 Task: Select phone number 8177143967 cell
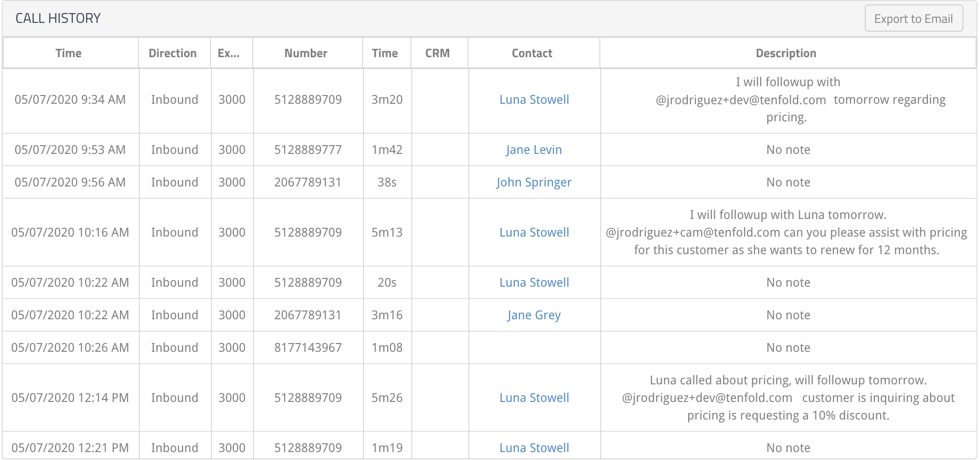coord(308,348)
